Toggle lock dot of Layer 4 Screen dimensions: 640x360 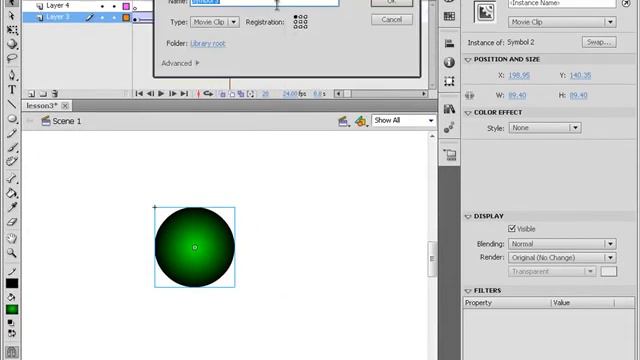114,6
